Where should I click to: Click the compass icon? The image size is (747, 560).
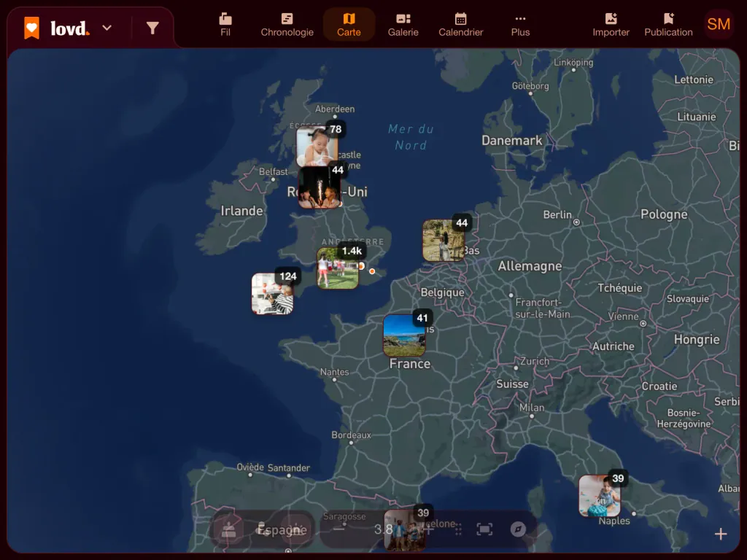point(518,529)
